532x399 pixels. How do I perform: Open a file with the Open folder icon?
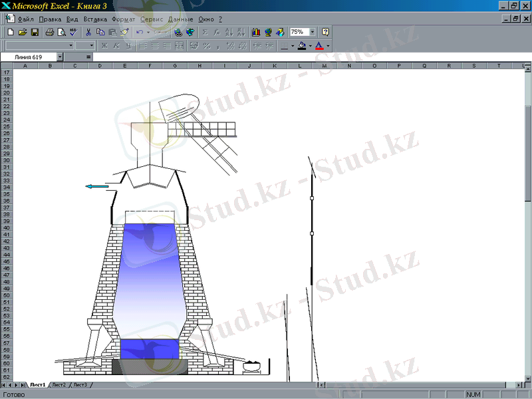point(23,32)
